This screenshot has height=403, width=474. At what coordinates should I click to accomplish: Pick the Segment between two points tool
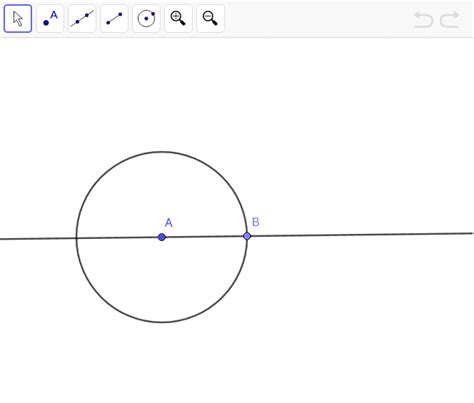(x=114, y=19)
